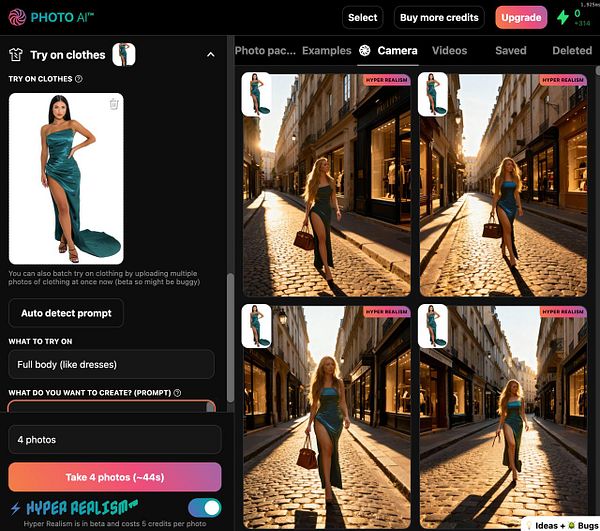This screenshot has height=531, width=600.
Task: Open the 4 photos count dropdown
Action: (115, 440)
